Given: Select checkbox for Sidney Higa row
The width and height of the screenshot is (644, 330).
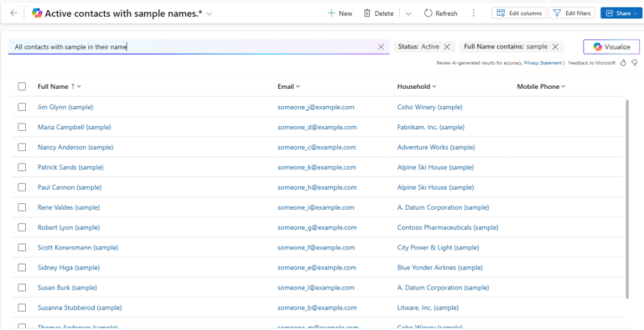Looking at the screenshot, I should 22,268.
